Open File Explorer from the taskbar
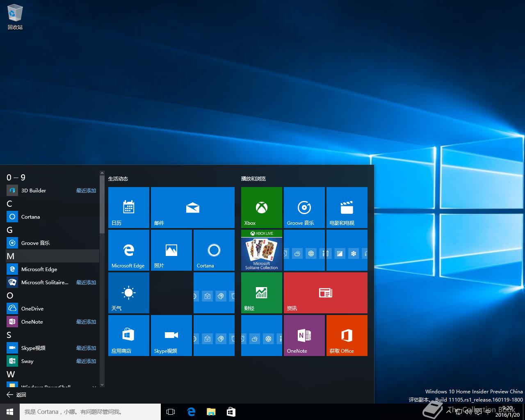525x420 pixels. 211,412
